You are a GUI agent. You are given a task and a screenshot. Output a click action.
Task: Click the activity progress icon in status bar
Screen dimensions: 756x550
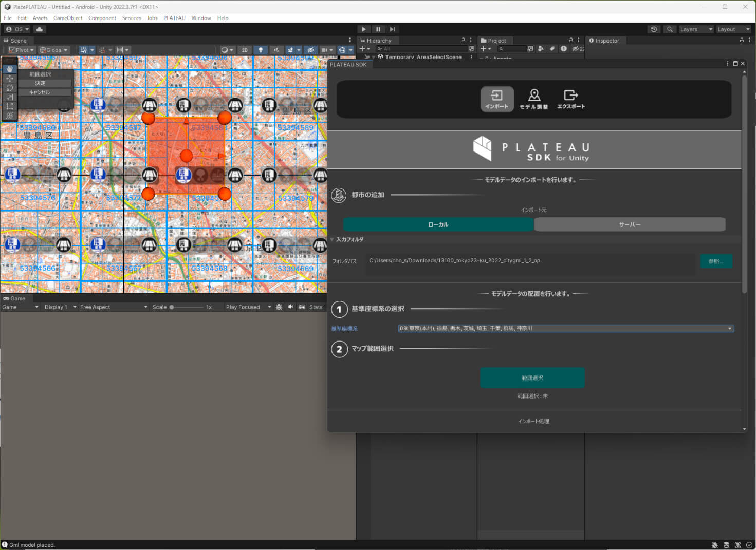point(749,545)
